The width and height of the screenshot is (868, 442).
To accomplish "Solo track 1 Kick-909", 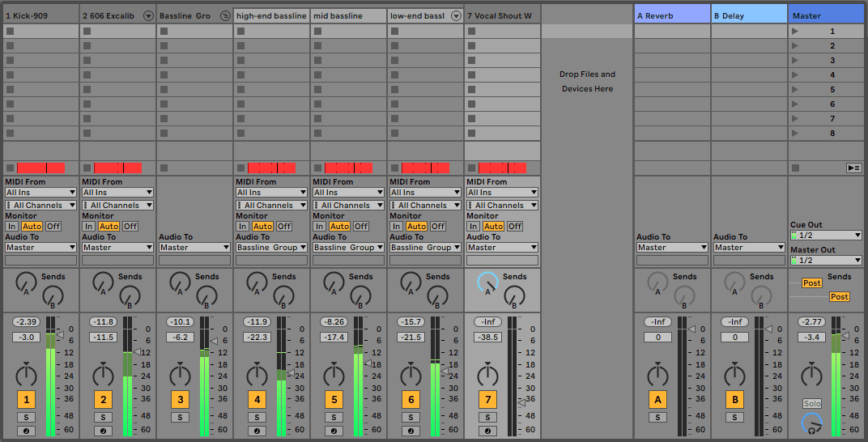I will pos(26,417).
